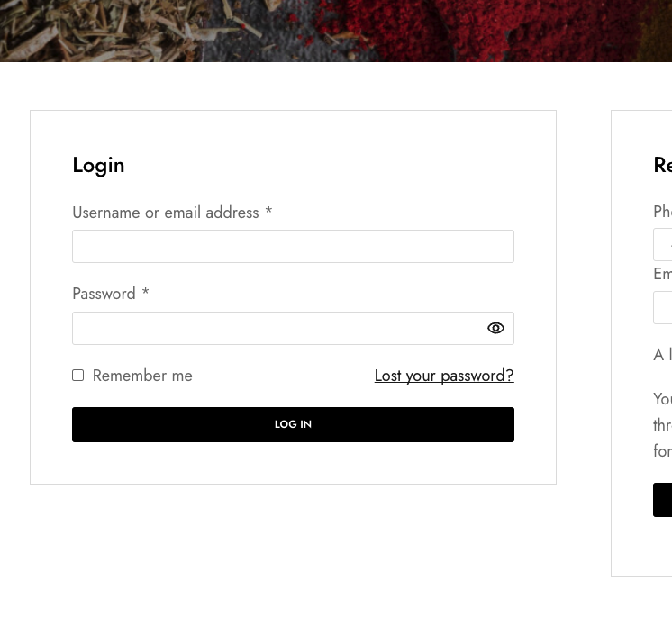Image resolution: width=672 pixels, height=644 pixels.
Task: Click the partially visible Register heading
Action: (x=663, y=165)
